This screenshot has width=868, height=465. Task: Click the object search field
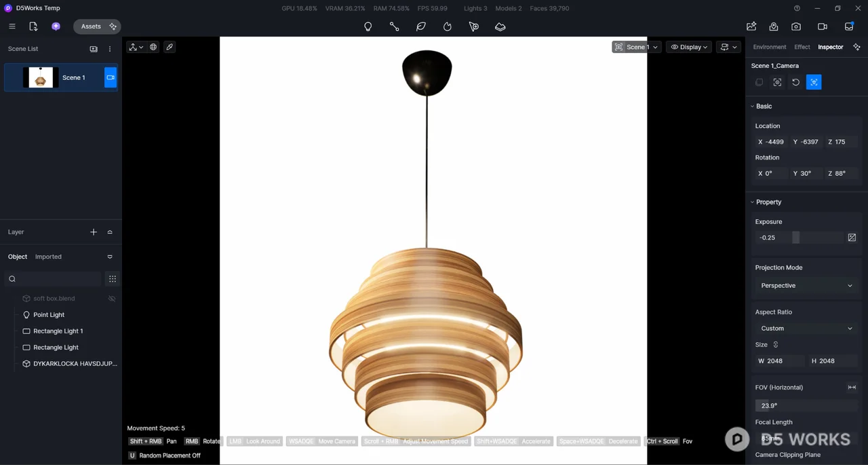point(54,279)
